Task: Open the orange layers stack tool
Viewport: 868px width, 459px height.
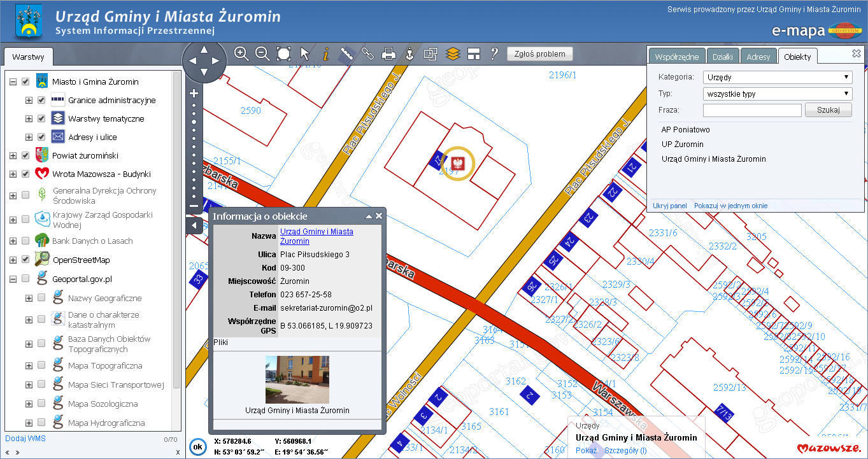Action: coord(452,53)
